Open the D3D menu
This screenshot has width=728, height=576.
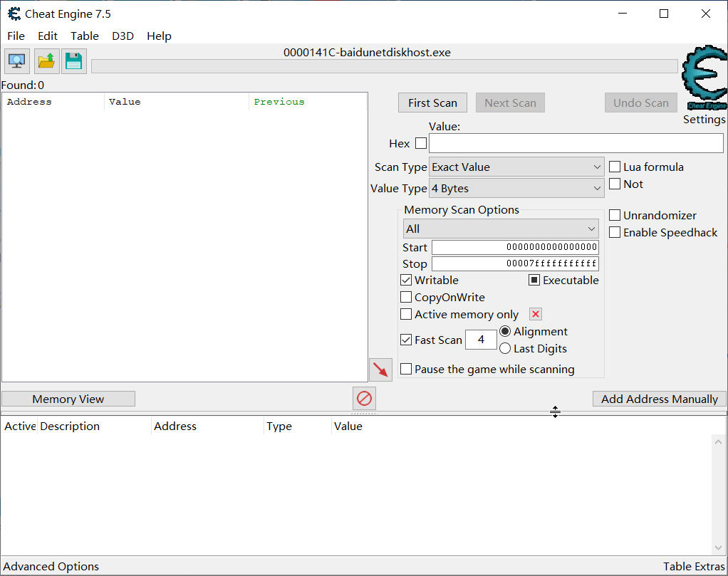pos(123,36)
